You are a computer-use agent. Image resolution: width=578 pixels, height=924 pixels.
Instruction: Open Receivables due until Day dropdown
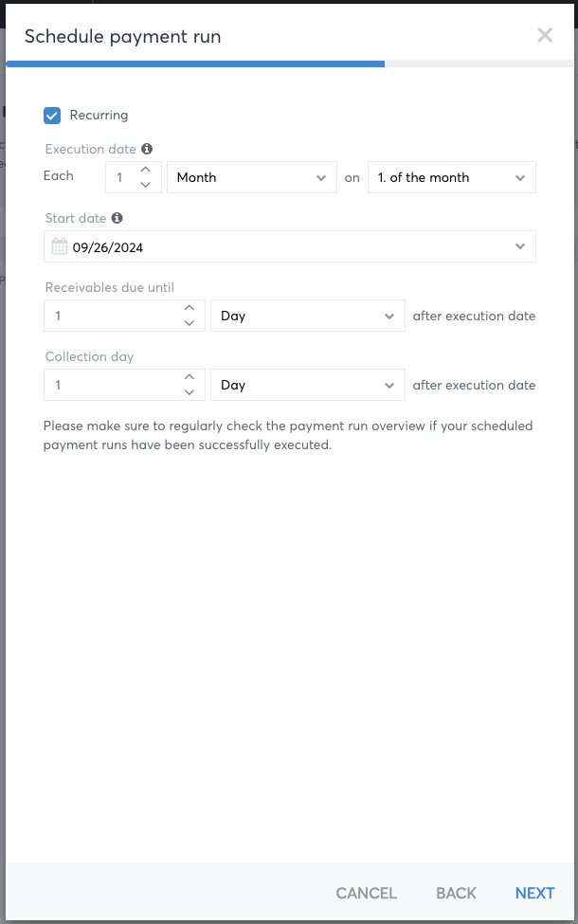pyautogui.click(x=308, y=316)
